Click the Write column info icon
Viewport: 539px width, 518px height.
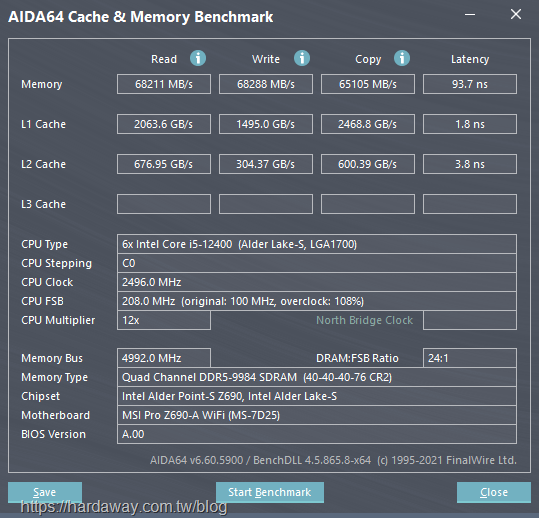302,58
